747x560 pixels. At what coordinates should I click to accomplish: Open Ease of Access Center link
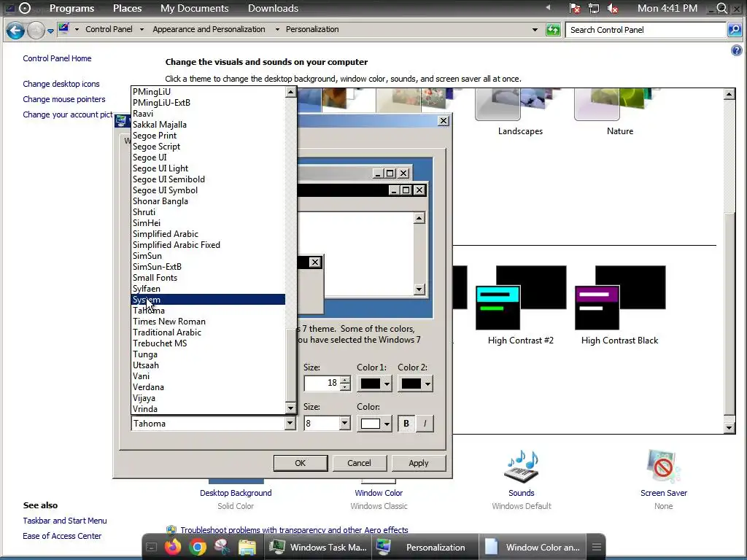pos(62,536)
